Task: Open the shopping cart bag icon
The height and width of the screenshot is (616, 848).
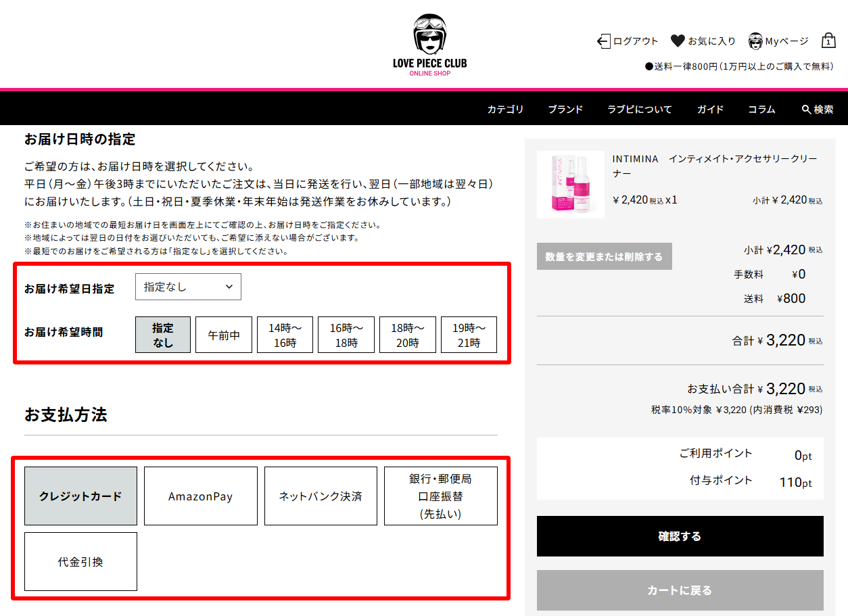Action: 828,41
